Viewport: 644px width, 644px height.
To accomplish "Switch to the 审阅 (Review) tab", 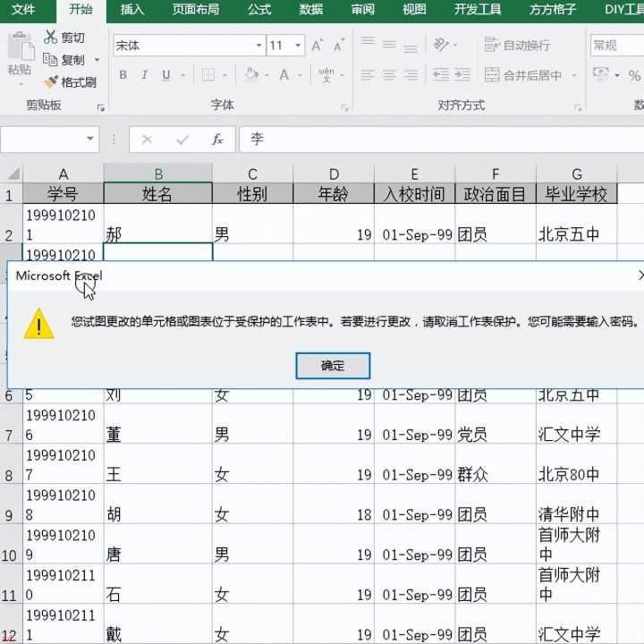I will point(362,9).
